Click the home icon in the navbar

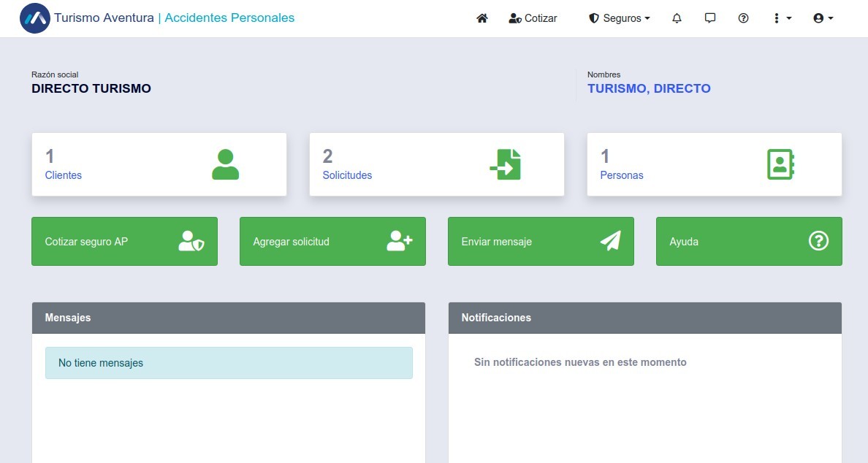click(x=481, y=18)
